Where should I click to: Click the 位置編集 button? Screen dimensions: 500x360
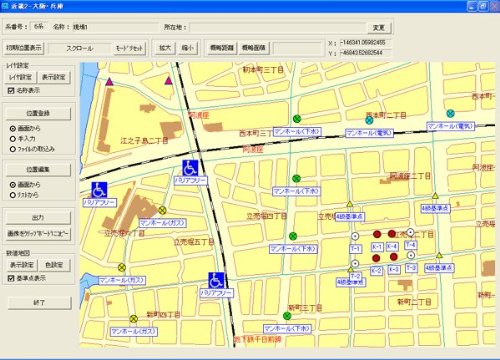coord(38,169)
